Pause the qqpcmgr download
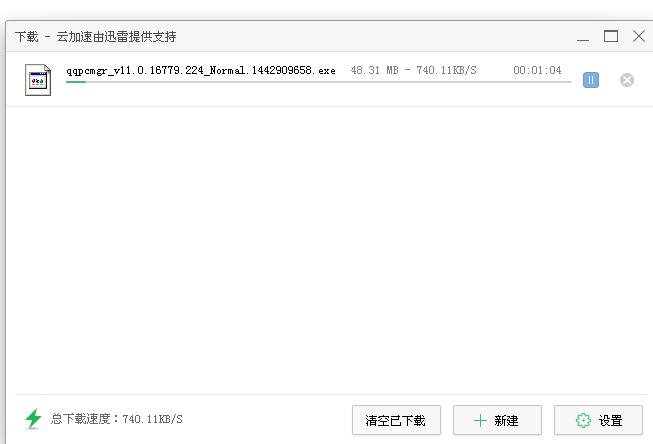This screenshot has width=653, height=444. (x=591, y=80)
